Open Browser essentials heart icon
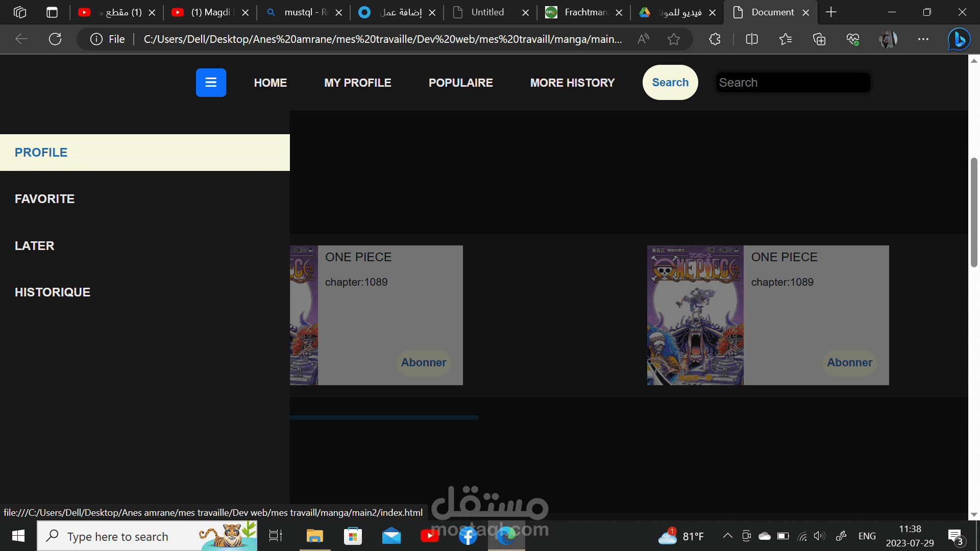Screen dimensions: 980x551 (x=853, y=39)
